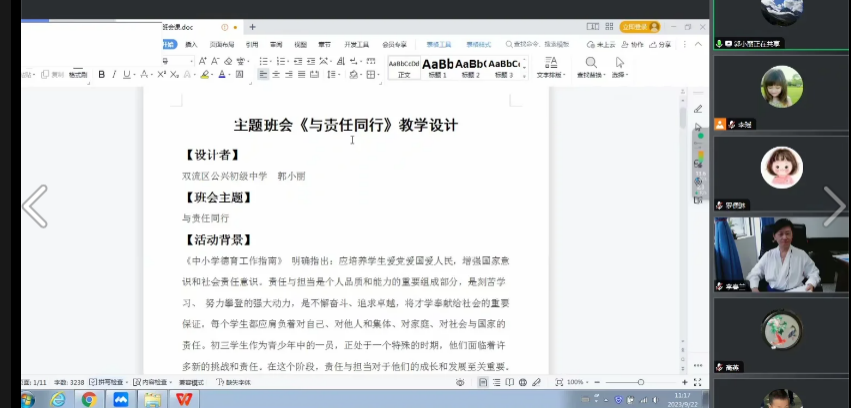Align text left
This screenshot has width=851, height=408.
pyautogui.click(x=263, y=75)
